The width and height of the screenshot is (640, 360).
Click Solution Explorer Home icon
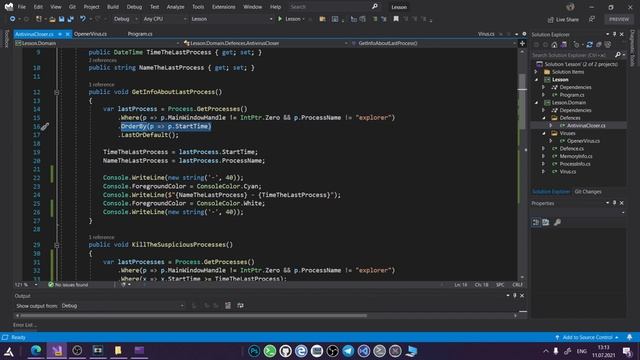pyautogui.click(x=554, y=44)
